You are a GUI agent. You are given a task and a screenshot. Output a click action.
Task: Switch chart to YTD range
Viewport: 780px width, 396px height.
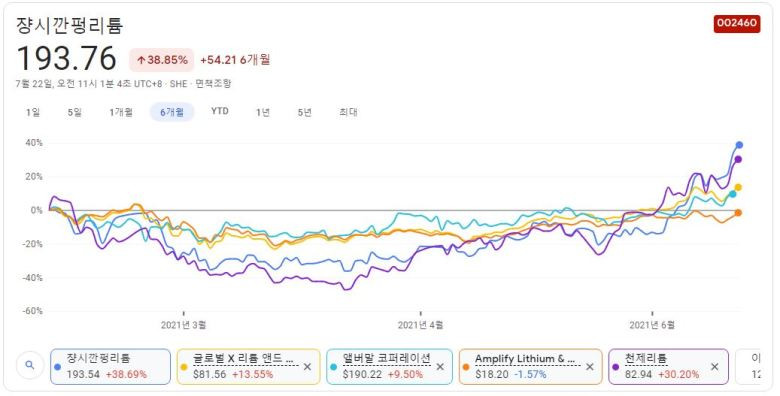[220, 111]
